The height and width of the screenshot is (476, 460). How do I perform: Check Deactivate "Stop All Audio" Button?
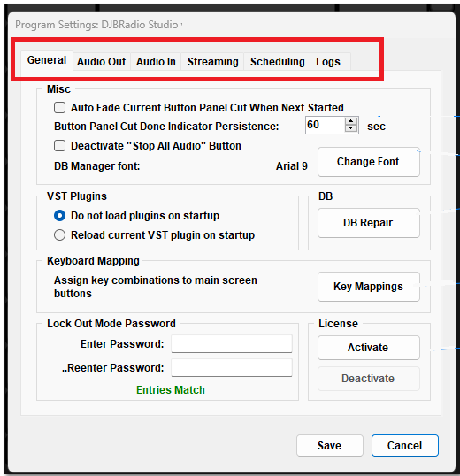point(59,145)
